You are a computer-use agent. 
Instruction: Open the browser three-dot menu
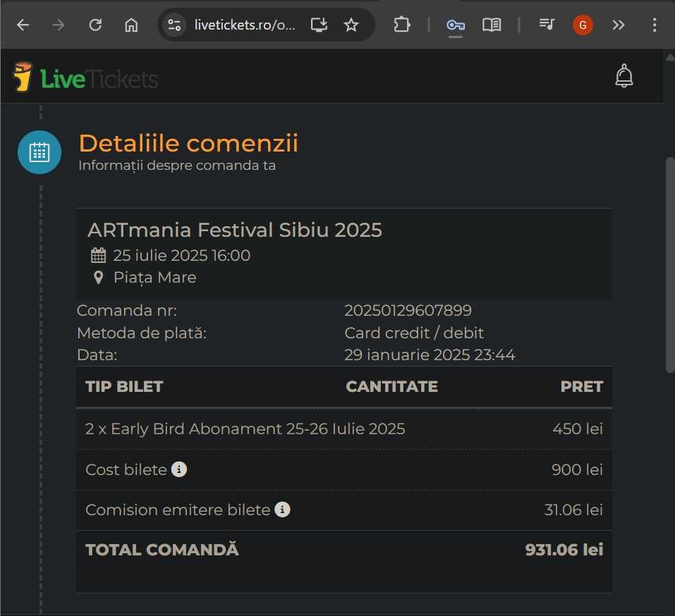655,25
